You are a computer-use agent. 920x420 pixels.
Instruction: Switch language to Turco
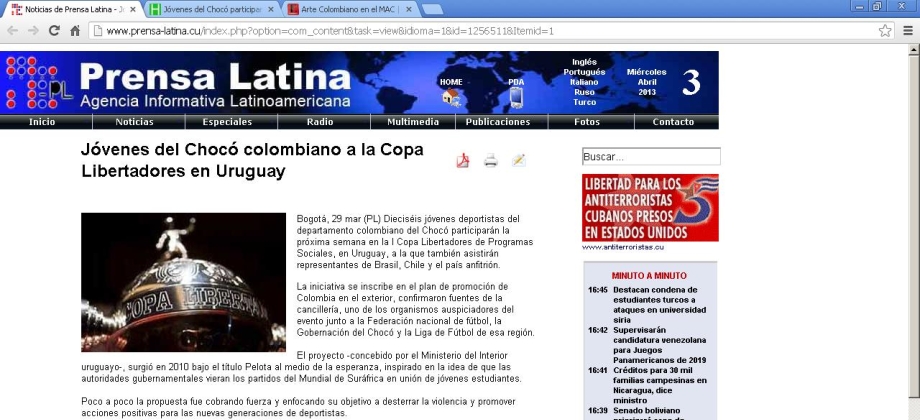point(584,102)
